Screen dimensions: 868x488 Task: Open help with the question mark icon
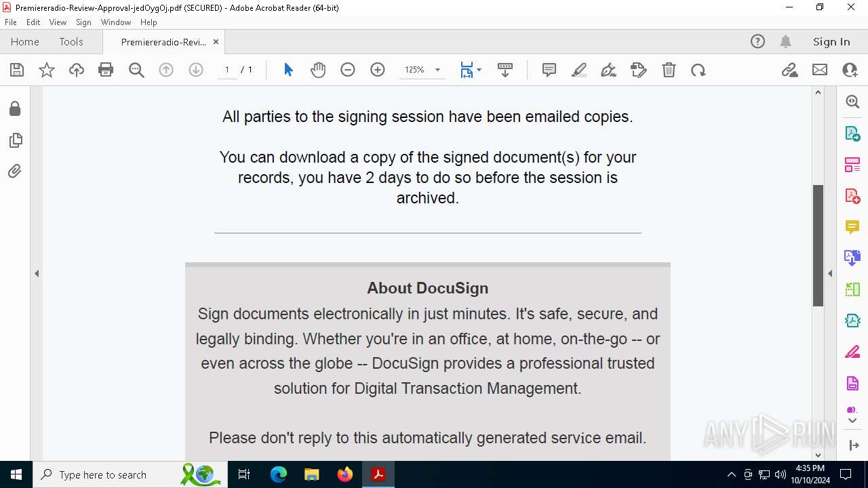point(757,42)
